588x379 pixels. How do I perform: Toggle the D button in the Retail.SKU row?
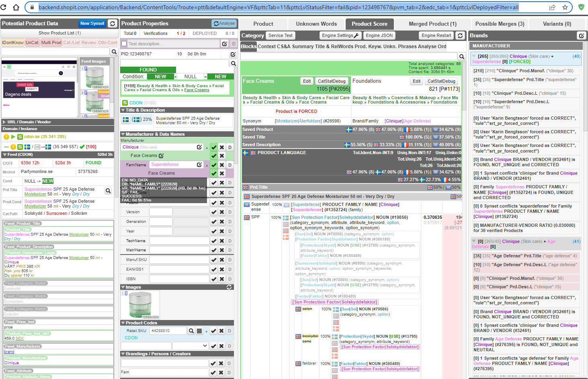230,331
